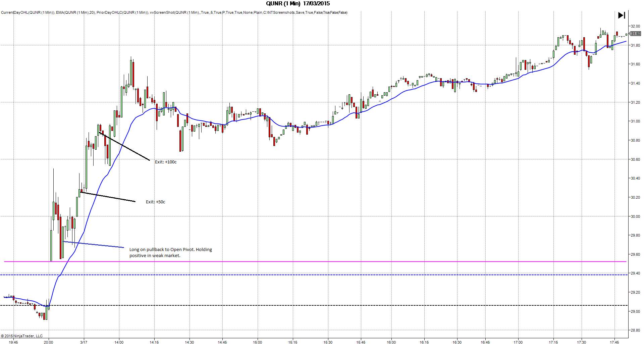Click the 30.60 price axis label

point(635,159)
